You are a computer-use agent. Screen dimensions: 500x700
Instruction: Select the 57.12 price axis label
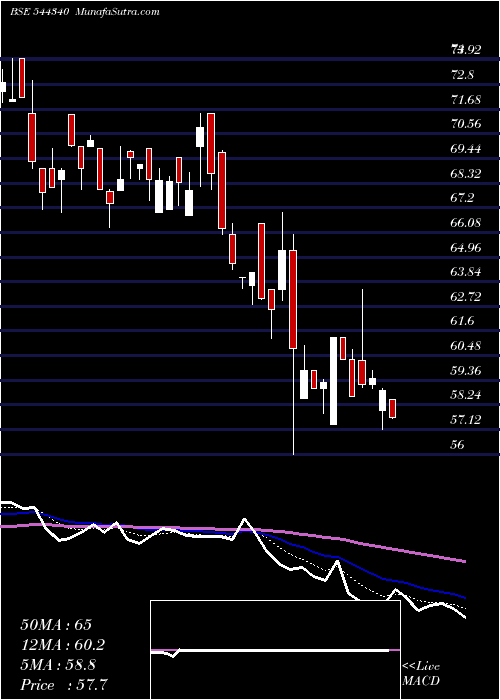(467, 419)
